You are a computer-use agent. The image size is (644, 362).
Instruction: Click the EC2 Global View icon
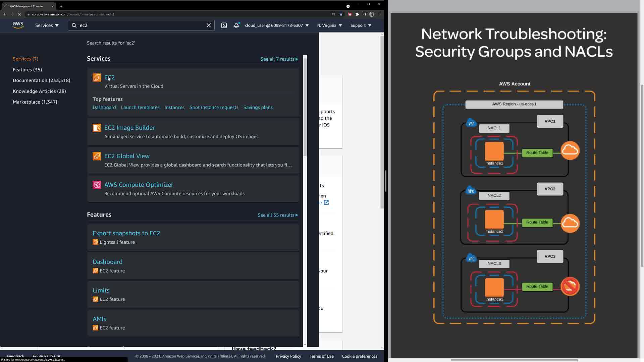97,156
